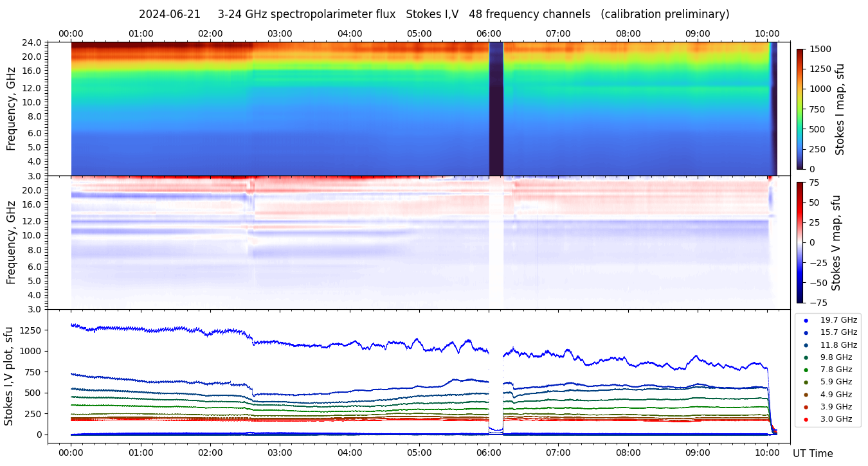Screen dimensions: 868x466
Task: Select the 11.8 GHz legend dot
Action: pyautogui.click(x=806, y=345)
